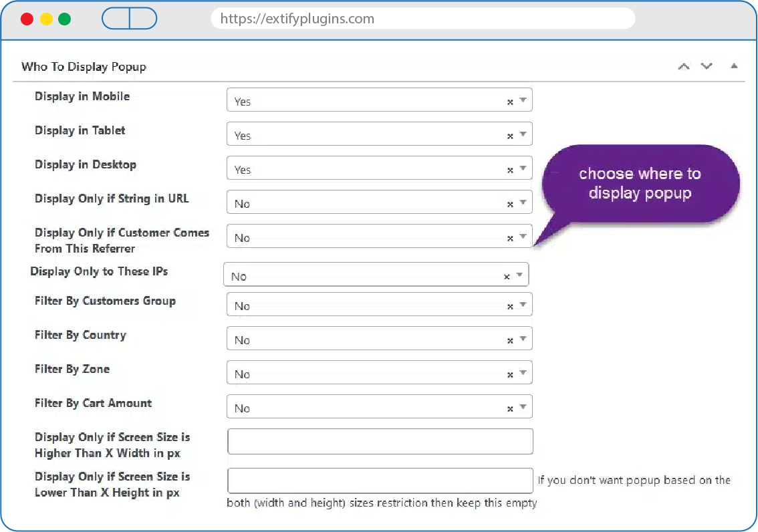Viewport: 758px width, 532px height.
Task: Click the Higher Than X Width input field
Action: [380, 442]
